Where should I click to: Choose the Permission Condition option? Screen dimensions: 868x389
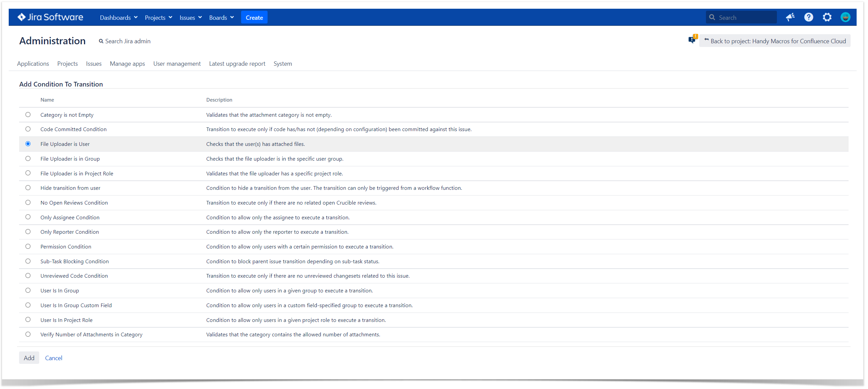28,246
